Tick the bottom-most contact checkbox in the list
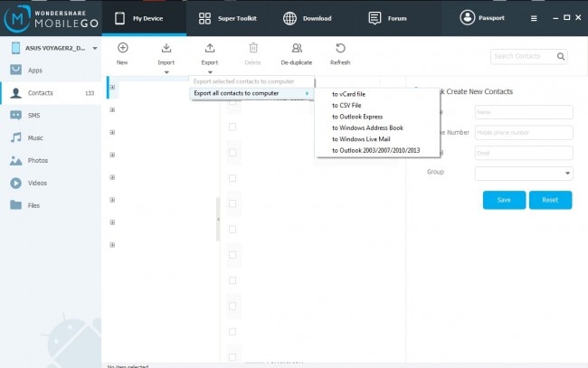This screenshot has height=368, width=588. pos(232,357)
